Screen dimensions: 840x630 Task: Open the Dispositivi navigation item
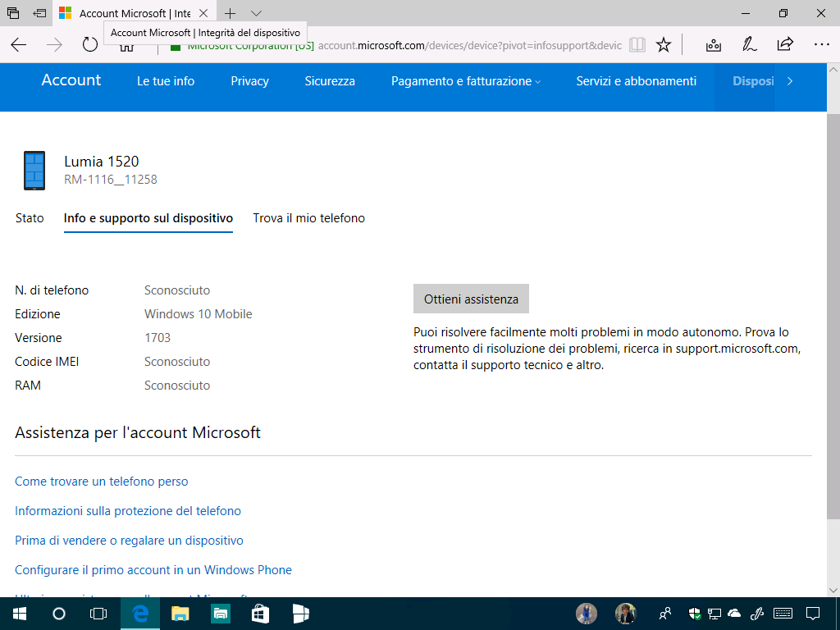[753, 81]
